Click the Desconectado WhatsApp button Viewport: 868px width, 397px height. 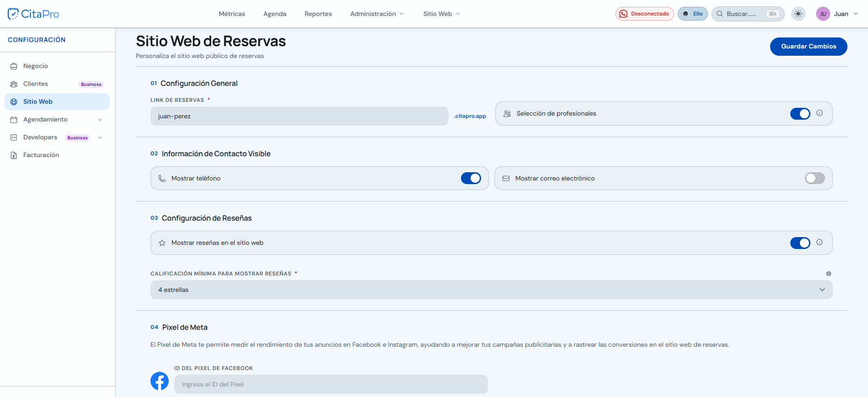pyautogui.click(x=644, y=14)
